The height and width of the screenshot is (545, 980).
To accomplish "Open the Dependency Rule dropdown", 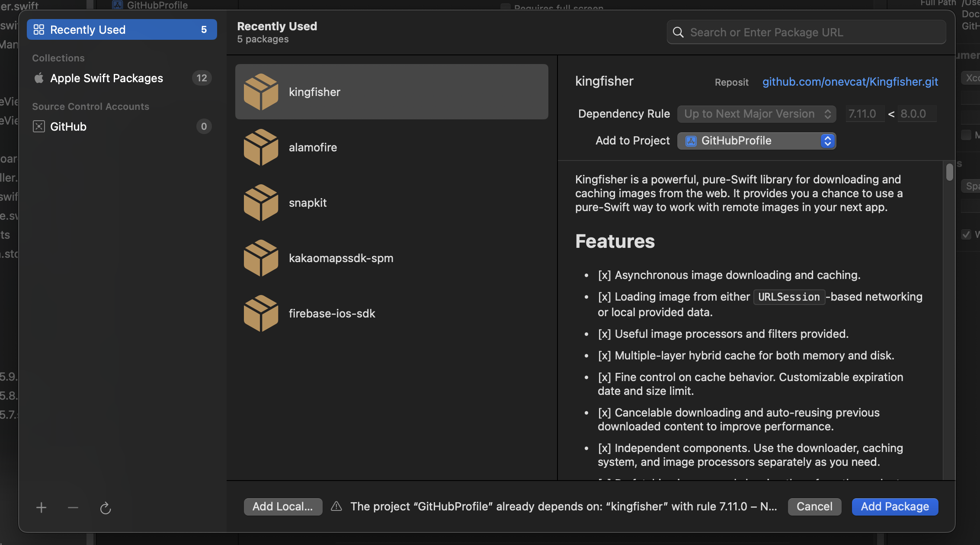I will 756,114.
